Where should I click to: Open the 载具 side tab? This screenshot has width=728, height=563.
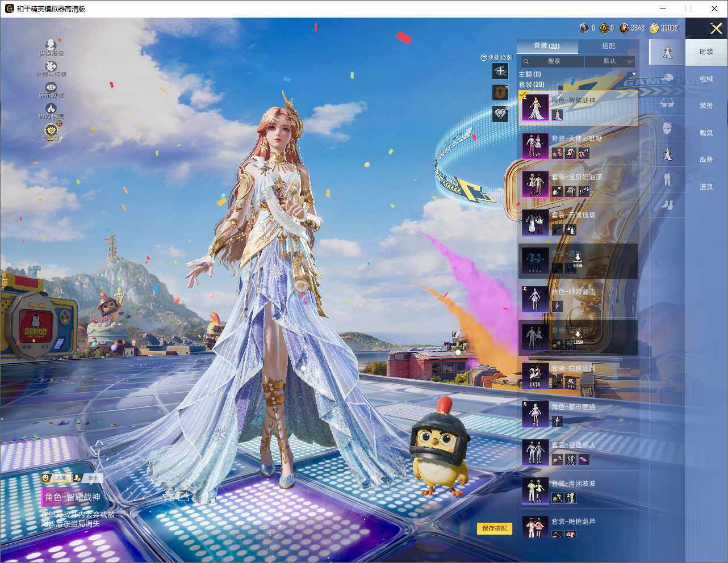[x=706, y=133]
